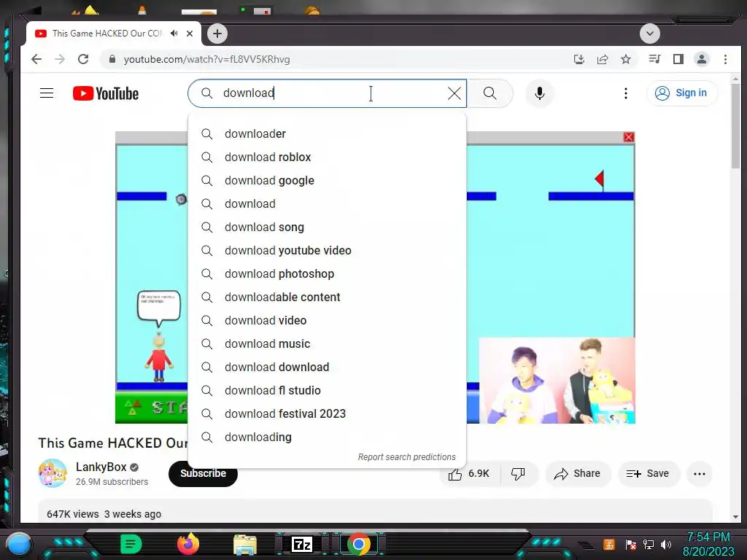Share this page from address bar

coord(603,60)
